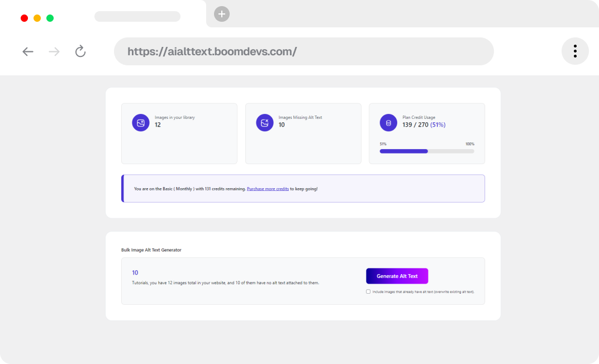Click the Bulk Image Alt Text Generator heading

[x=151, y=250]
